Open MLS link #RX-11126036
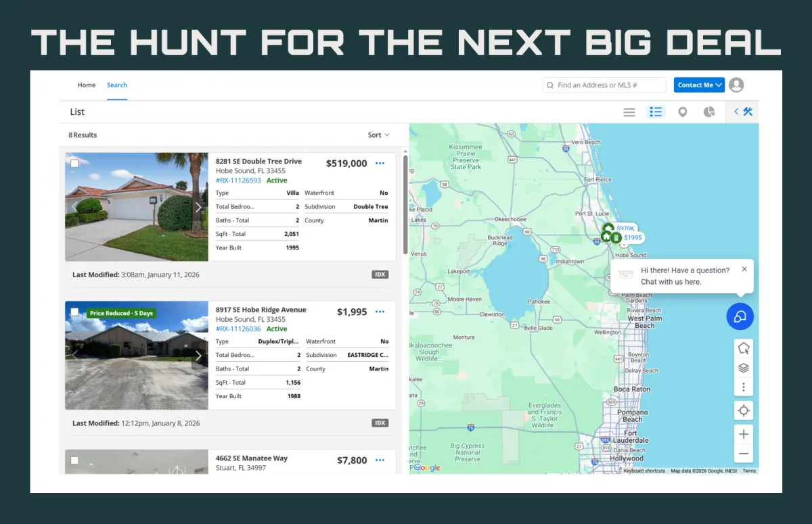Viewport: 812px width, 524px height. click(238, 329)
